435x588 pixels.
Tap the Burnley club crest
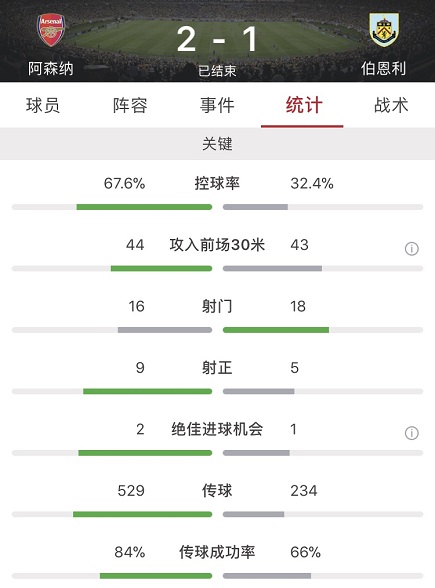[x=384, y=30]
